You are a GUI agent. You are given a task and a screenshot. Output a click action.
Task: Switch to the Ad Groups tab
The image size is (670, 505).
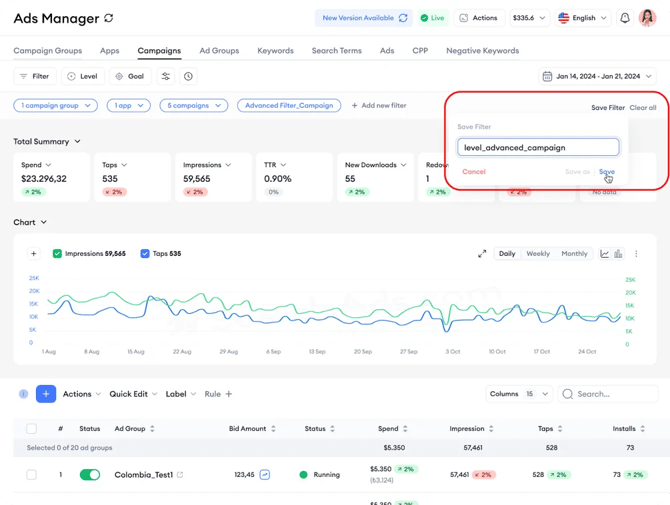click(218, 50)
